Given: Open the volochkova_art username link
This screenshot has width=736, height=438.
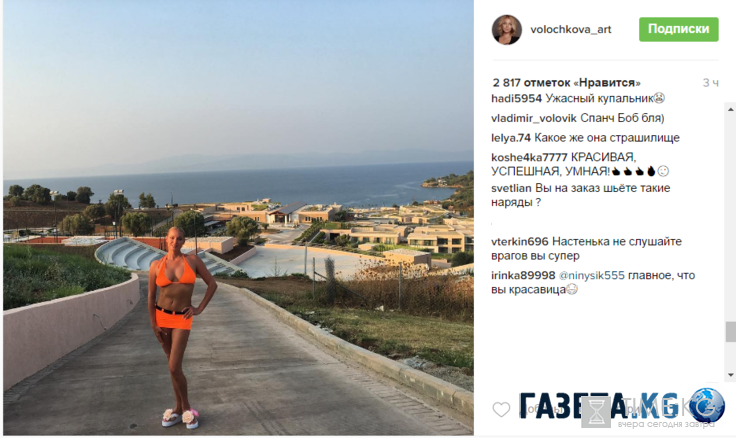Looking at the screenshot, I should point(570,30).
